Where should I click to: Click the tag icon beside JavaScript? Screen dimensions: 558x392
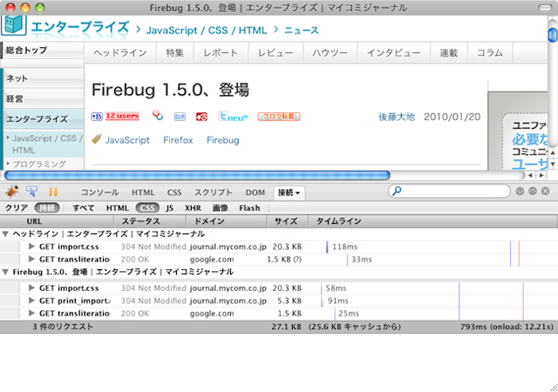96,139
